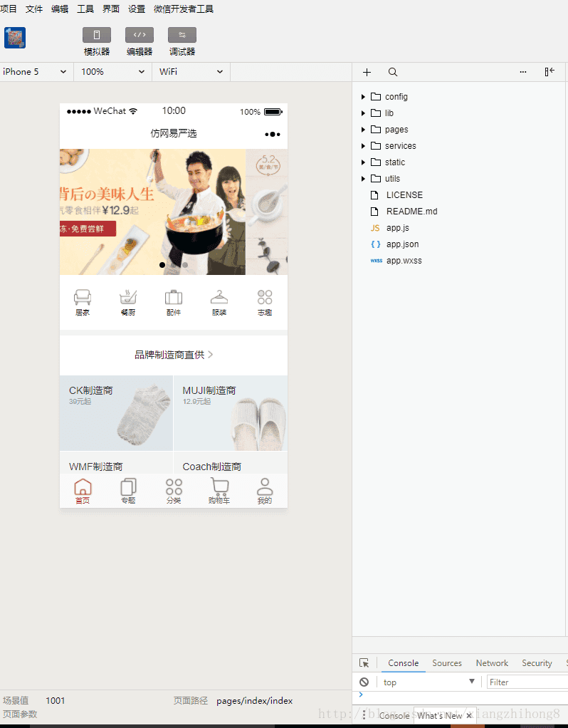This screenshot has width=568, height=728.
Task: Open the 品牌制造商直供 link
Action: [x=174, y=355]
